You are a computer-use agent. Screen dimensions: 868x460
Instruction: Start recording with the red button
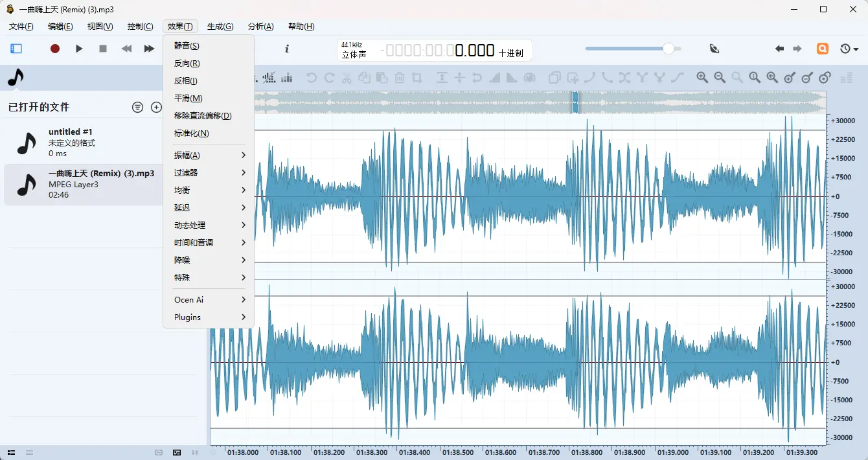click(55, 49)
